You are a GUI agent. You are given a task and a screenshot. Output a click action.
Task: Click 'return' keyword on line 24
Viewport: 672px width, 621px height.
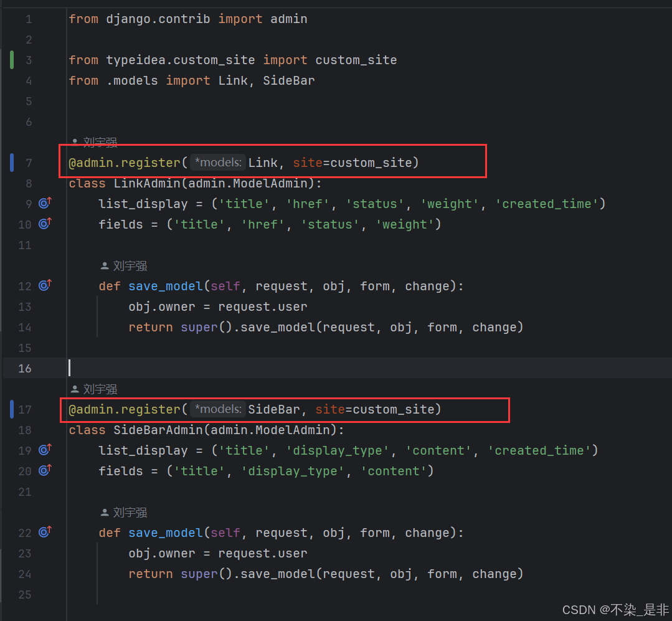coord(151,574)
